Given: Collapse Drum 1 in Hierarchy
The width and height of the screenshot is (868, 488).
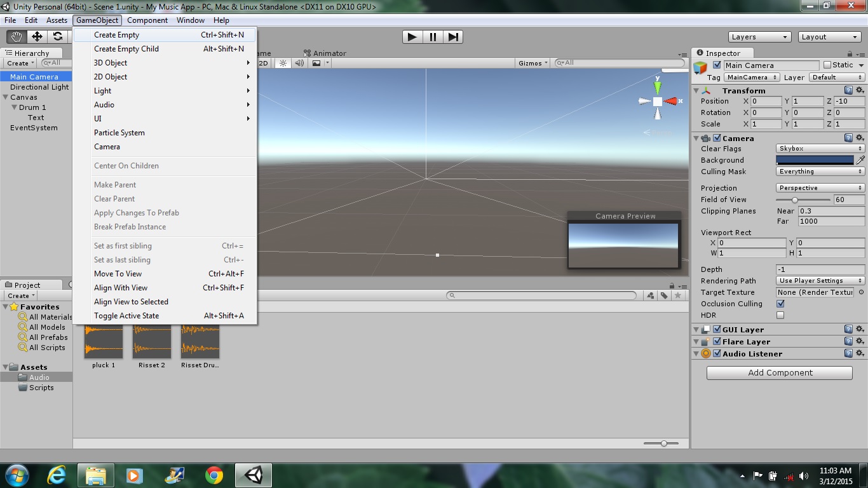Looking at the screenshot, I should point(15,107).
